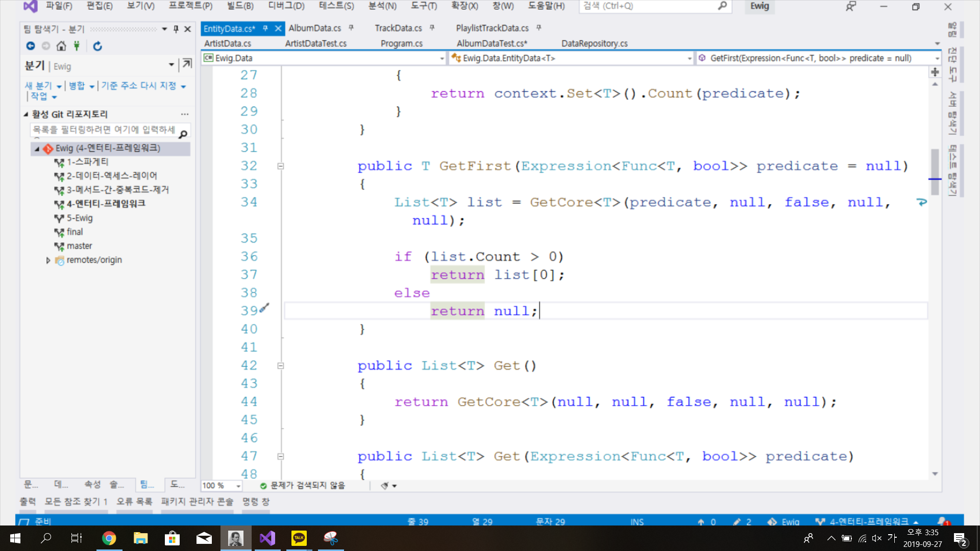Toggle pin on AlbumData.cs tab
Screen dimensions: 980x551
[x=351, y=28]
